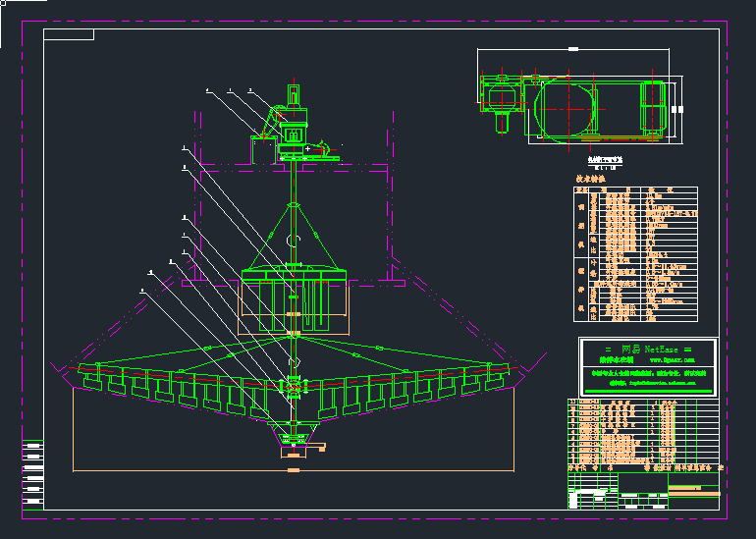Viewport: 756px width, 539px height.
Task: Click the central vertical shaft below the drive
Action: (293, 187)
